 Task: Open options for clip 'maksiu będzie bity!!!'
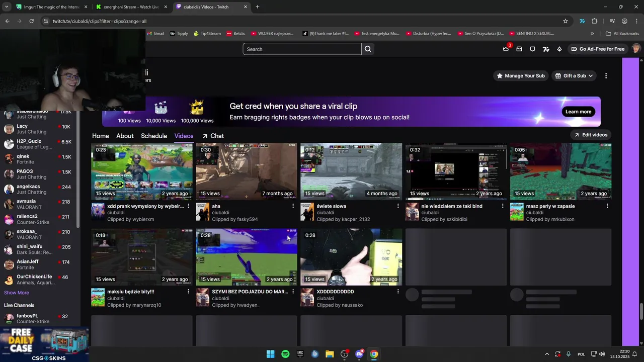click(x=189, y=292)
